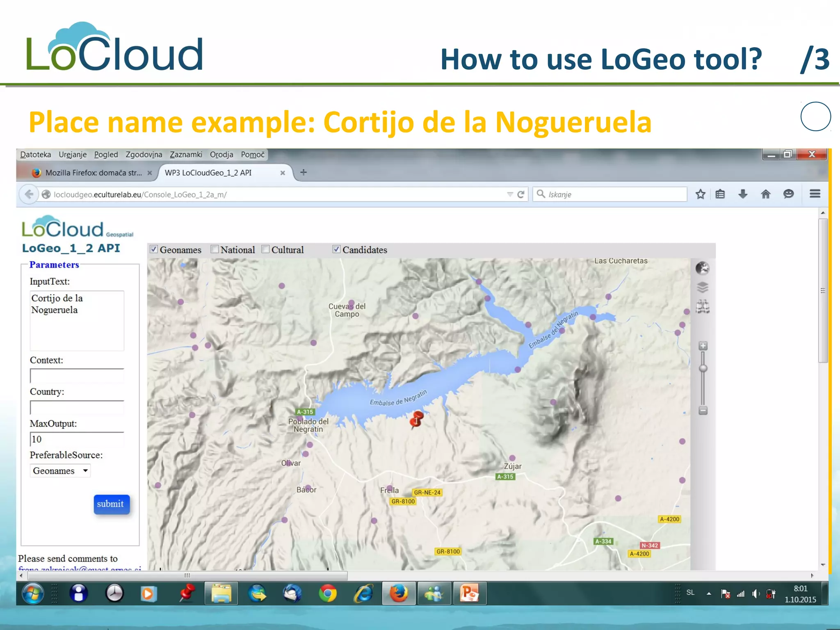
Task: Open the Firefox downloads arrow icon
Action: pos(743,194)
